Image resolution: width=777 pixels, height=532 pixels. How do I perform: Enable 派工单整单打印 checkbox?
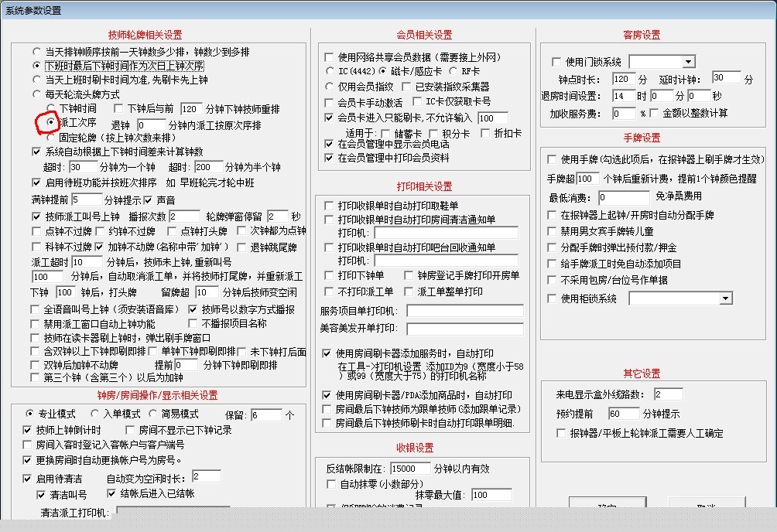tap(409, 292)
